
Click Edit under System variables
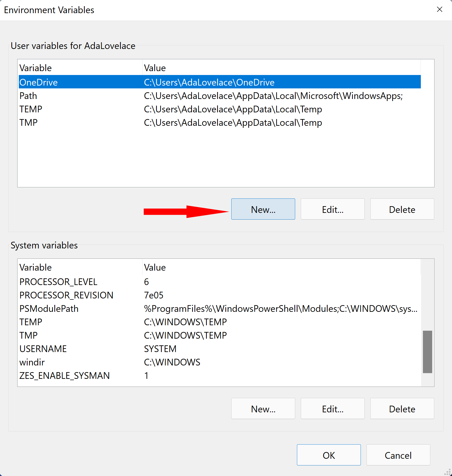click(x=332, y=409)
